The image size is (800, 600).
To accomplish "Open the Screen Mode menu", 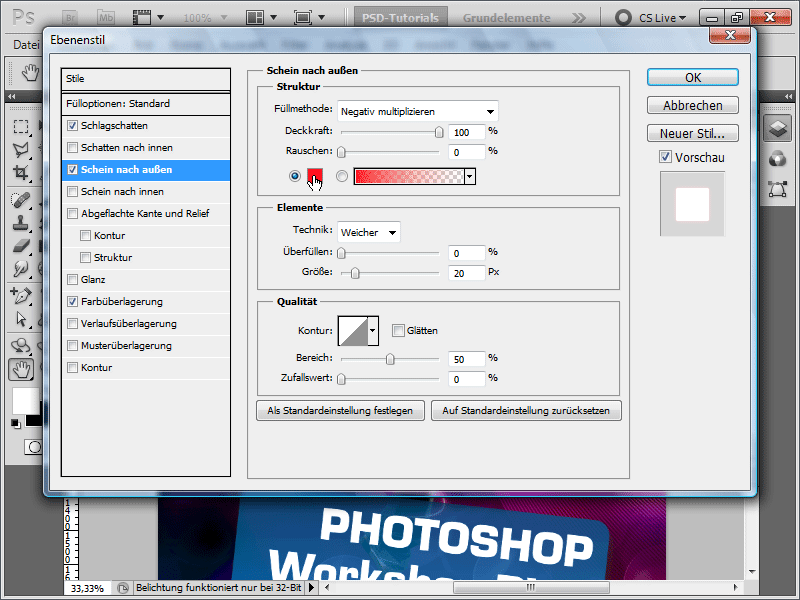I will 309,18.
